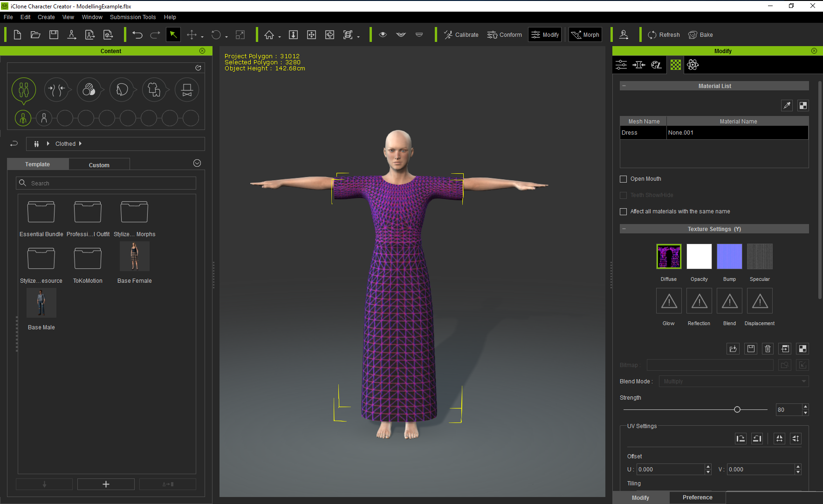Viewport: 823px width, 504px height.
Task: Click the V offset input field
Action: coord(761,469)
